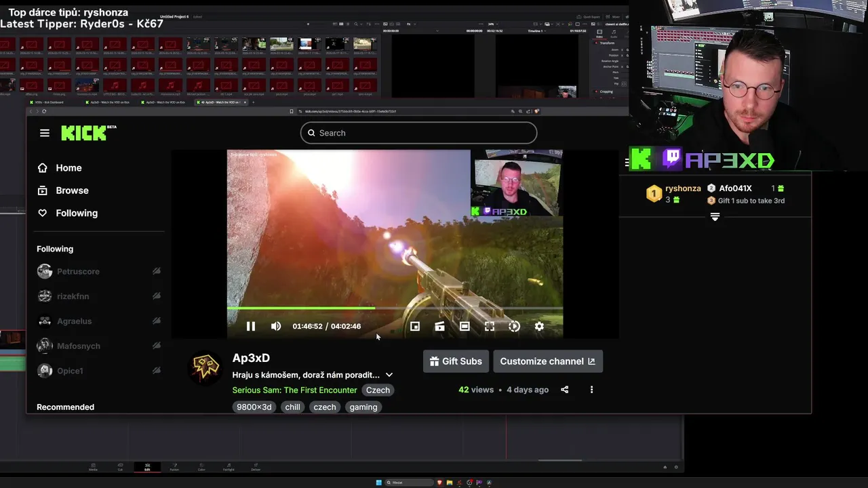This screenshot has width=868, height=488.
Task: Open picture-in-picture mode in video player
Action: pos(415,326)
